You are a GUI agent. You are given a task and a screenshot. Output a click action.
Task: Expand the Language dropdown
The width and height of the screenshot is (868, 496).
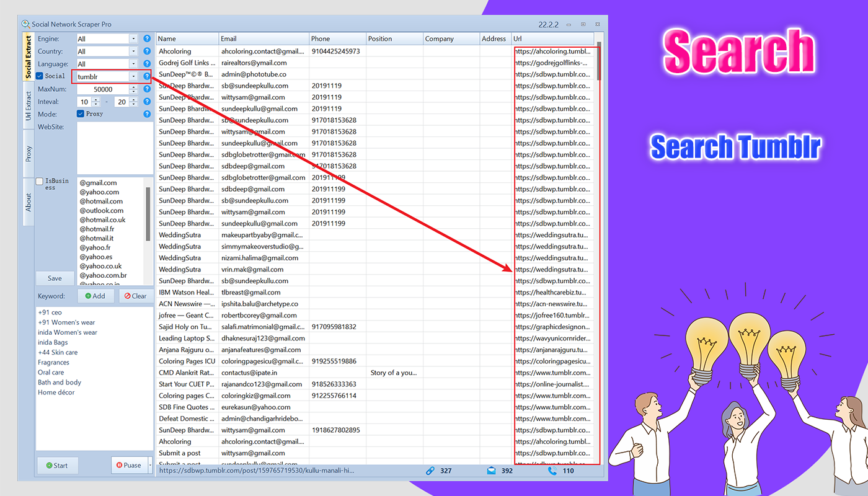(133, 63)
